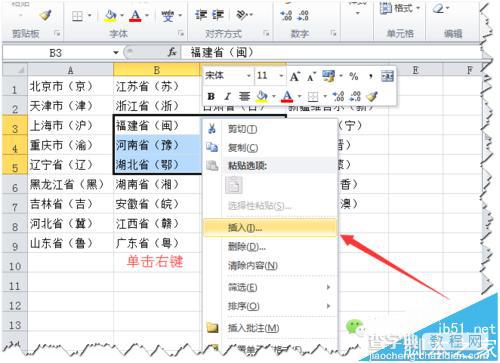This screenshot has width=500, height=363.
Task: Shrink font size in the mini toolbar
Action: [x=311, y=77]
